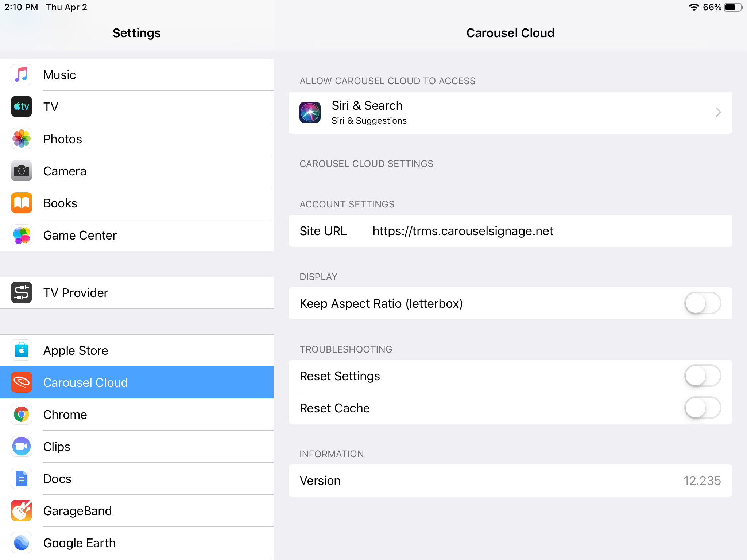Image resolution: width=747 pixels, height=560 pixels.
Task: Tap the Game Center bubbles icon
Action: (22, 235)
